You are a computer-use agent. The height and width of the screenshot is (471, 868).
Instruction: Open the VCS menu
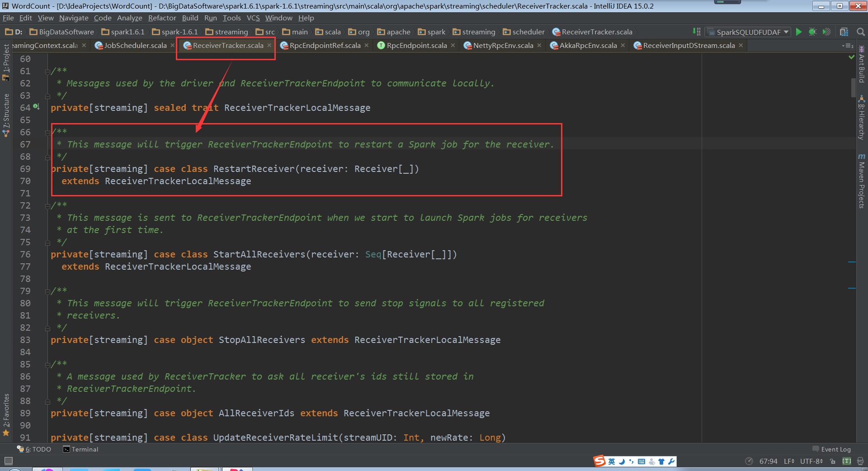coord(253,18)
